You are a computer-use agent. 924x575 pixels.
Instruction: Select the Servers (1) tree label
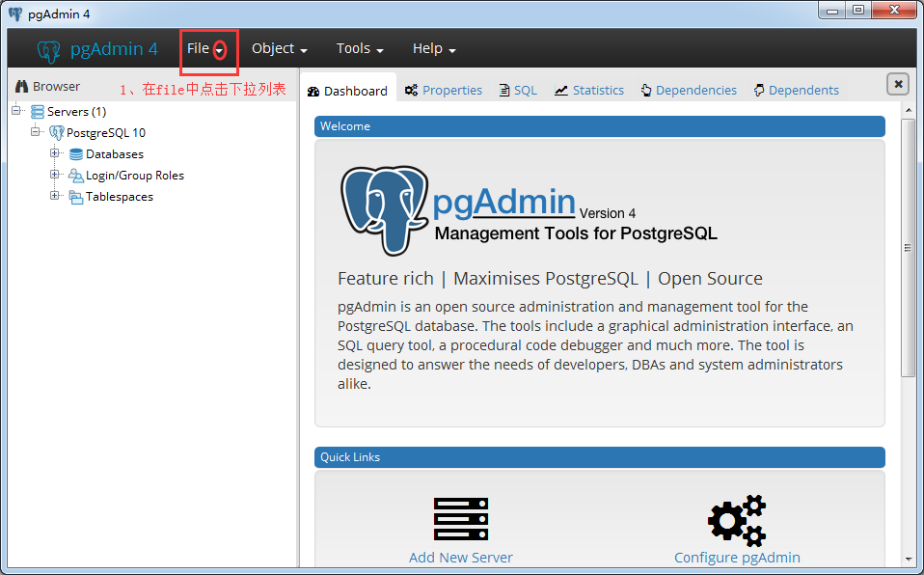pos(76,112)
